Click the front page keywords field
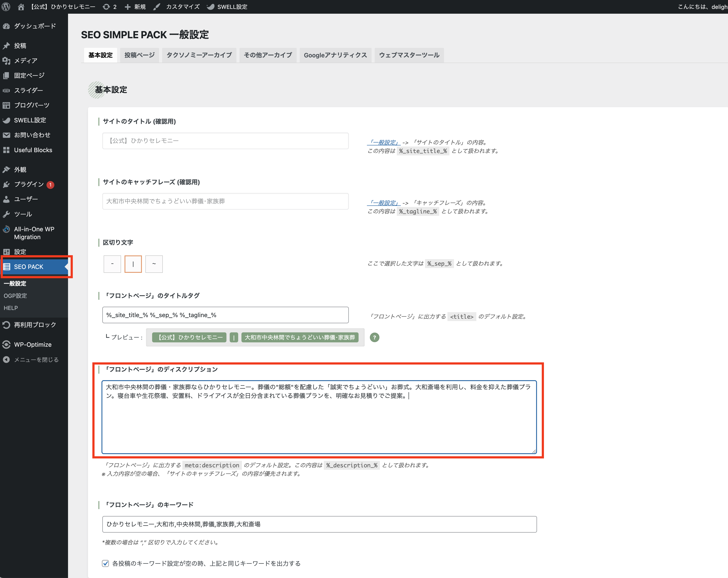Image resolution: width=728 pixels, height=578 pixels. pyautogui.click(x=319, y=524)
